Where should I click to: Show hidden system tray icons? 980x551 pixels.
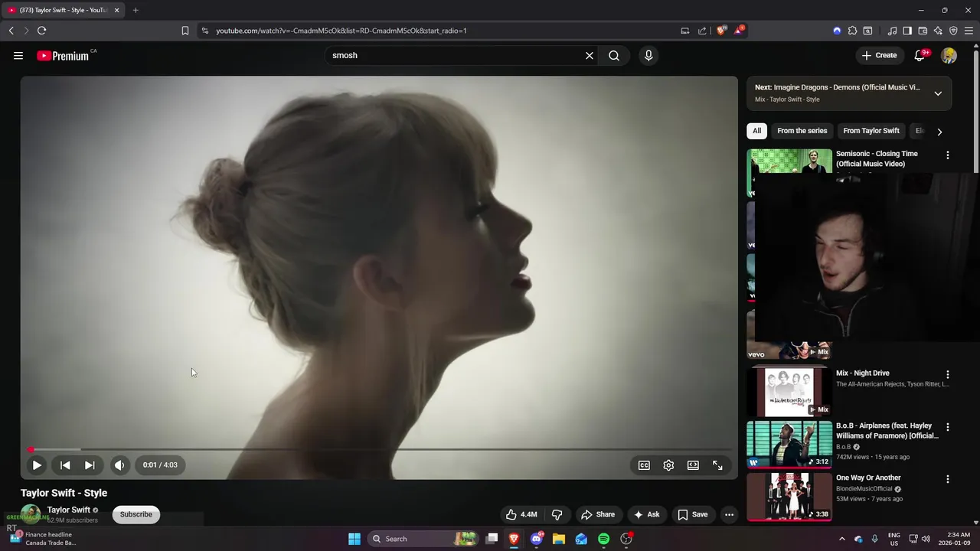(841, 539)
